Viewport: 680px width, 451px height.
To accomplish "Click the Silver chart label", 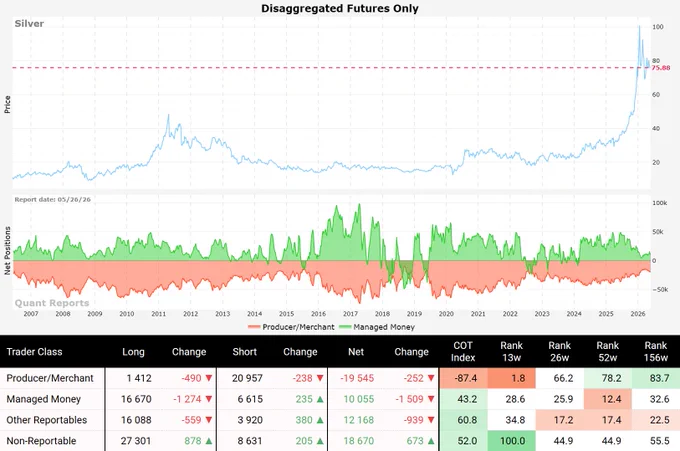I will point(29,23).
